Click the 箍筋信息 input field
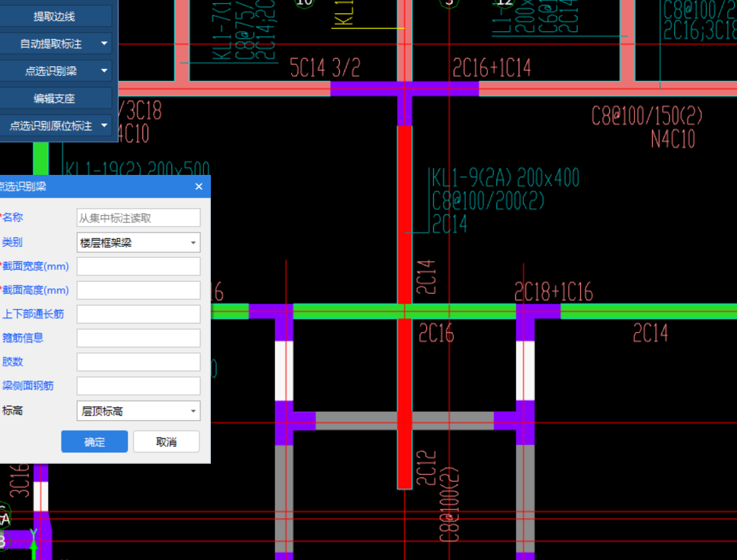The height and width of the screenshot is (560, 737). (139, 338)
